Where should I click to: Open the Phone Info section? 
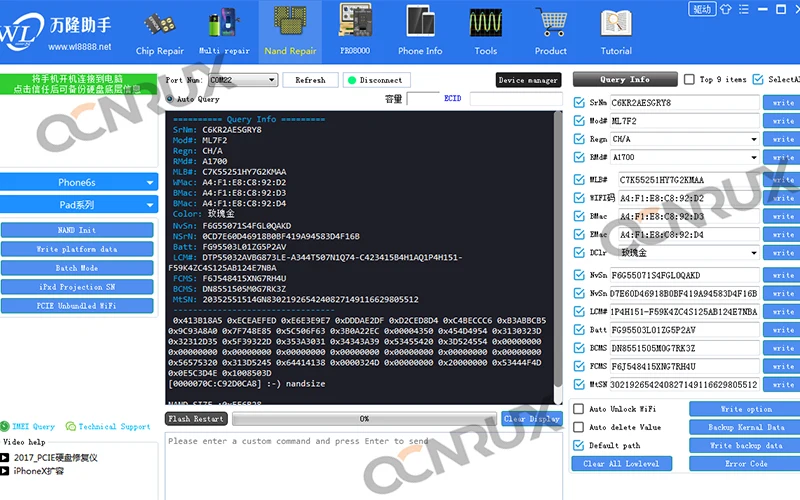click(x=420, y=32)
